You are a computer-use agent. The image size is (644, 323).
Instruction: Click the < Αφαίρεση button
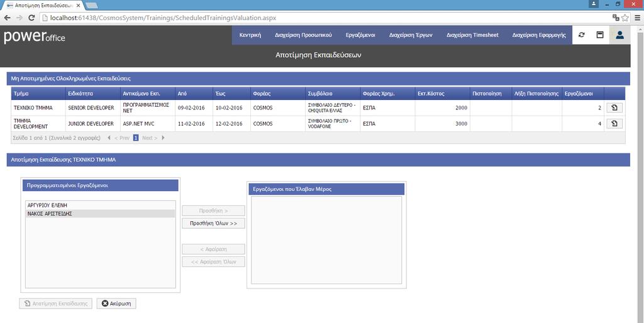click(214, 249)
